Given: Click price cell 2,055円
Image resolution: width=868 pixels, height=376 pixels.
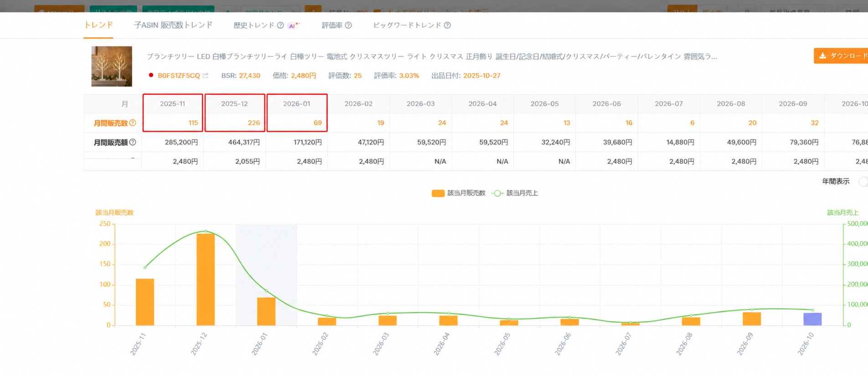Looking at the screenshot, I should coord(247,161).
